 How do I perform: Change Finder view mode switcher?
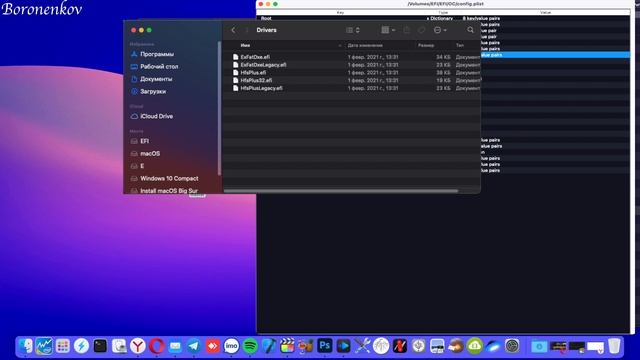pos(353,30)
